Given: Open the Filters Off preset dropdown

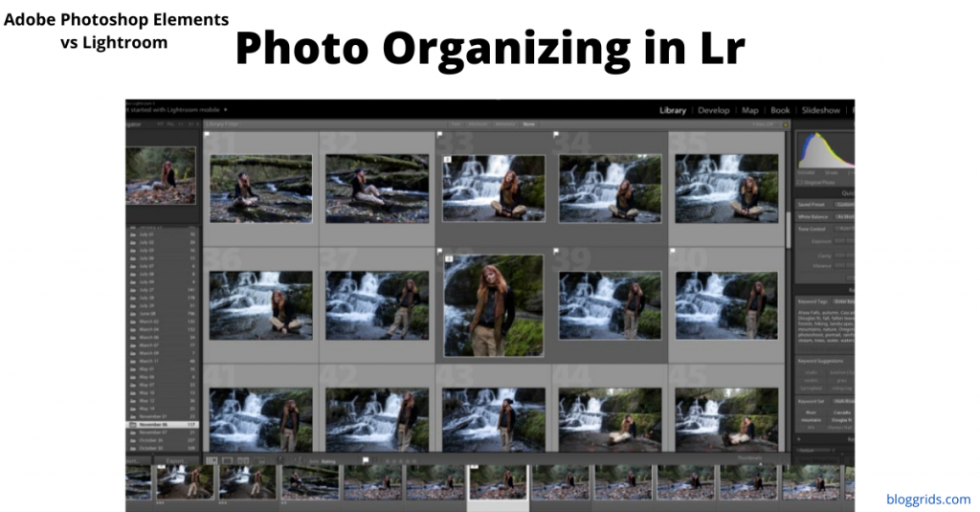Looking at the screenshot, I should click(x=763, y=124).
